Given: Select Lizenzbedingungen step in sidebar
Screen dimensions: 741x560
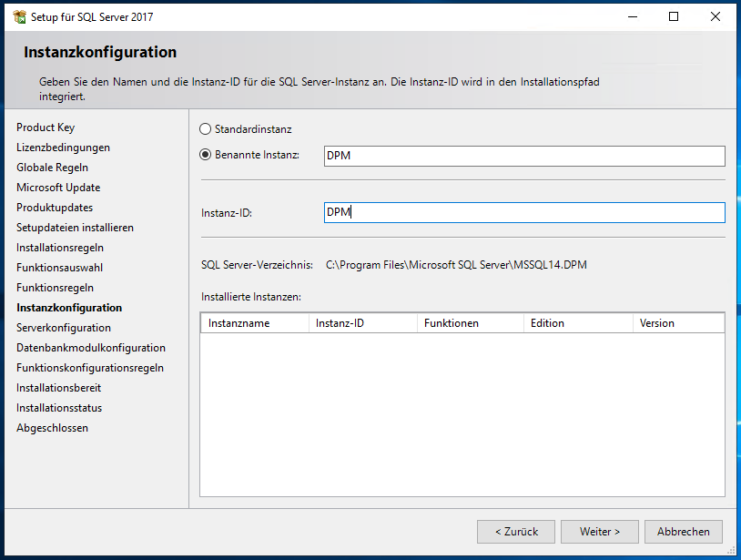Looking at the screenshot, I should 63,148.
